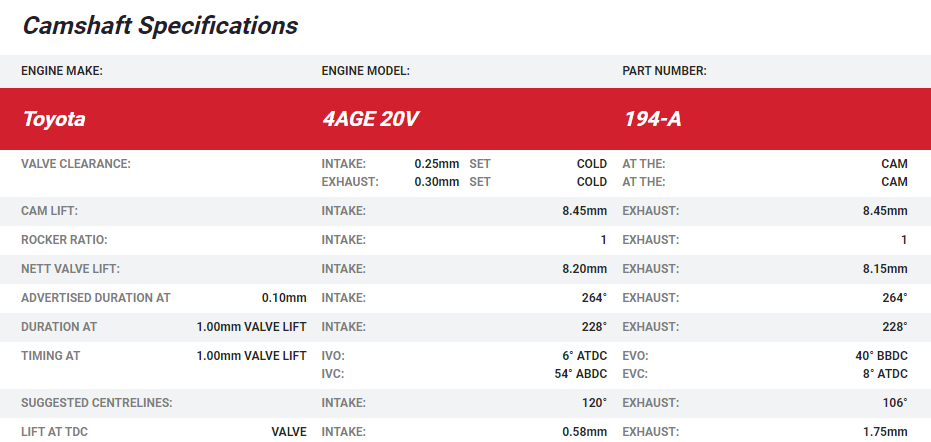Select the 120° intake centreline value
The width and height of the screenshot is (931, 442).
[x=594, y=403]
